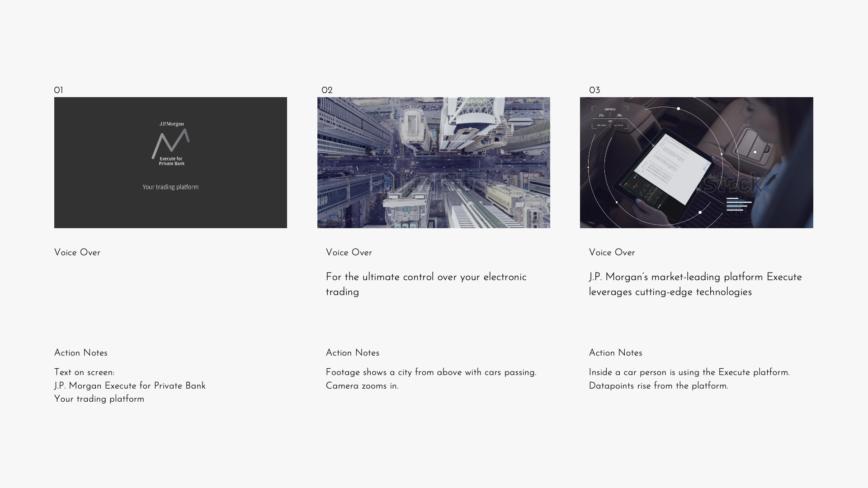Viewport: 868px width, 488px height.
Task: Click Action Notes heading under frame 01
Action: tap(81, 353)
